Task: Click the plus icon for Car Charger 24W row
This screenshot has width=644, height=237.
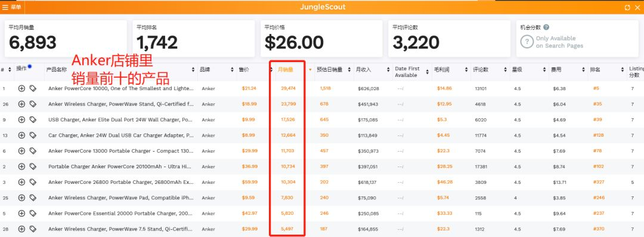Action: [22, 136]
